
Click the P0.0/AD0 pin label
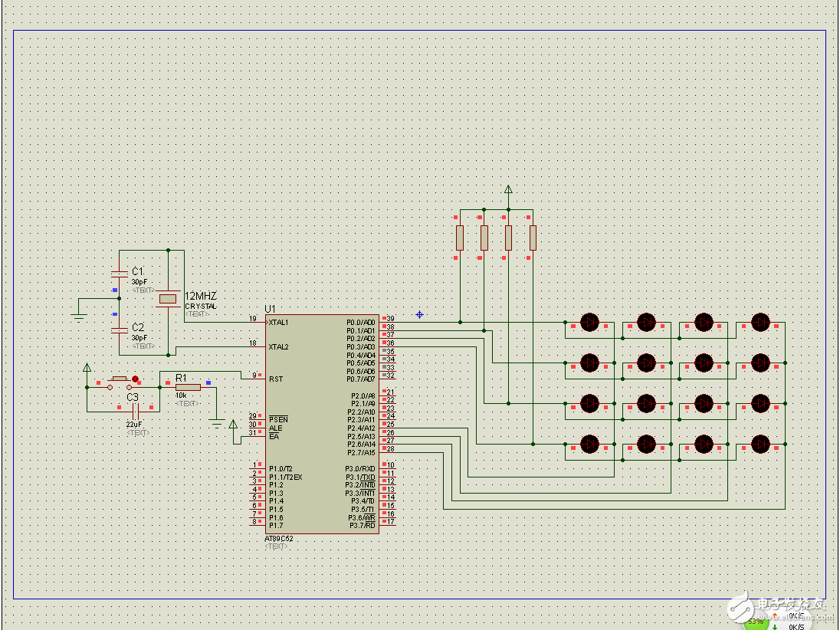pyautogui.click(x=360, y=323)
